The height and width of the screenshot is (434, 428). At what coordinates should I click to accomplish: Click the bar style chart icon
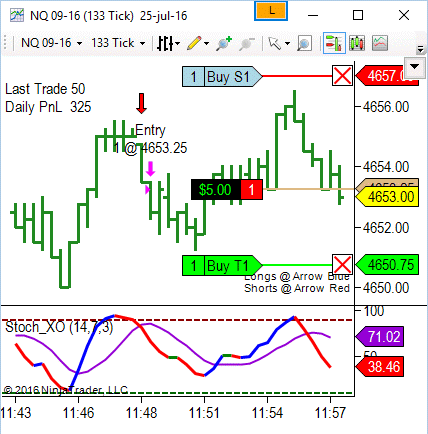tap(165, 43)
